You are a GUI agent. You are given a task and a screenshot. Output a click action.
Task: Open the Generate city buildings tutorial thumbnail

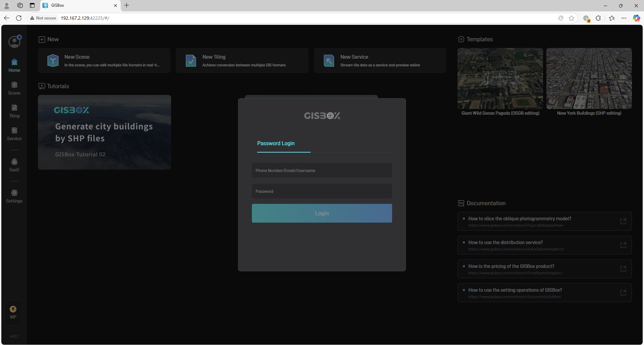point(104,132)
